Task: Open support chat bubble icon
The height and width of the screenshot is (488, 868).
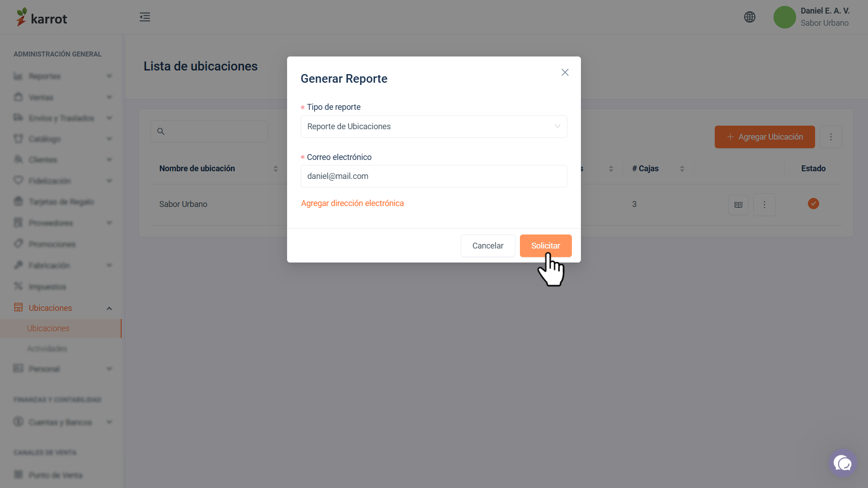Action: click(843, 463)
